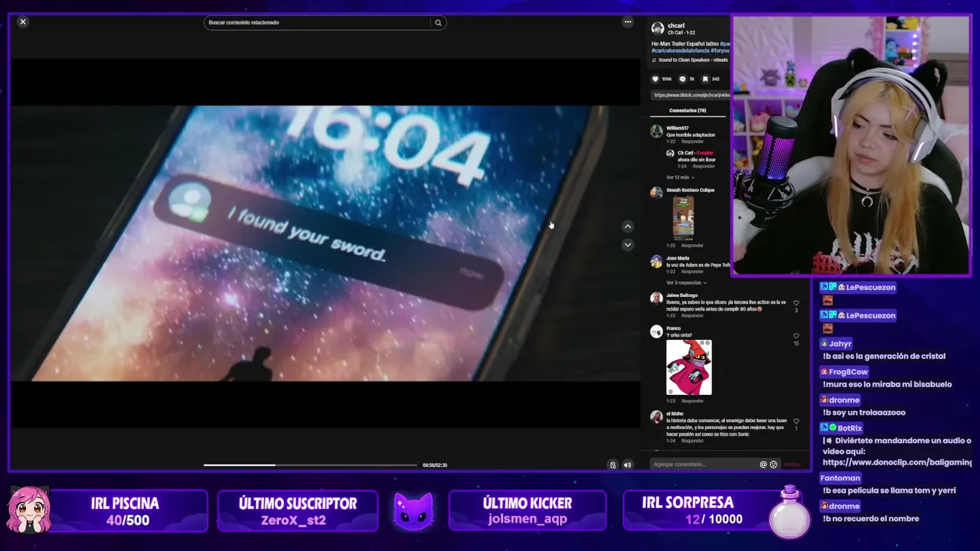Reply to el Nisho's comment
Image resolution: width=980 pixels, height=551 pixels.
(692, 441)
